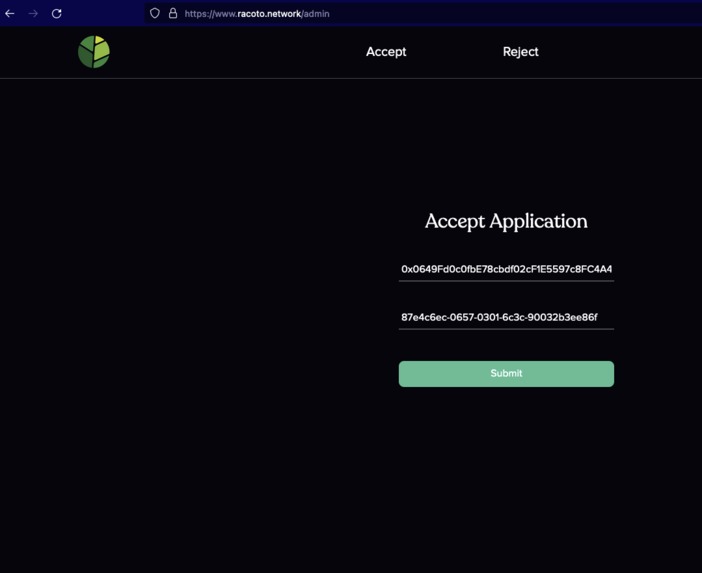Click the green leaf site logo
702x573 pixels.
coord(94,52)
